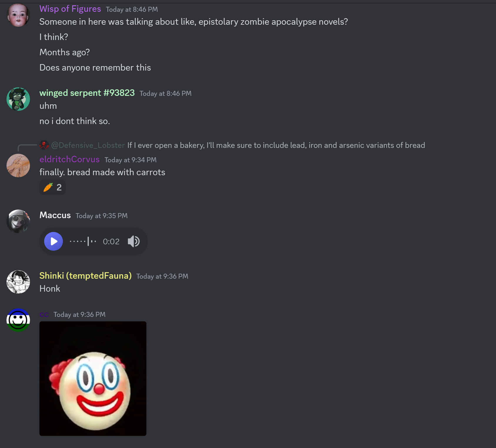The height and width of the screenshot is (448, 496).
Task: Open cc's smiley face avatar
Action: click(18, 320)
